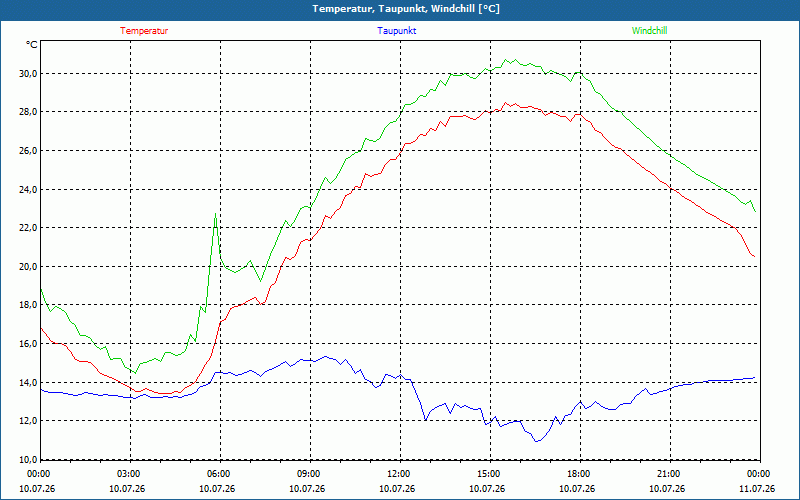The height and width of the screenshot is (500, 800).
Task: Click the 12,0 y-axis label
Action: pyautogui.click(x=28, y=420)
